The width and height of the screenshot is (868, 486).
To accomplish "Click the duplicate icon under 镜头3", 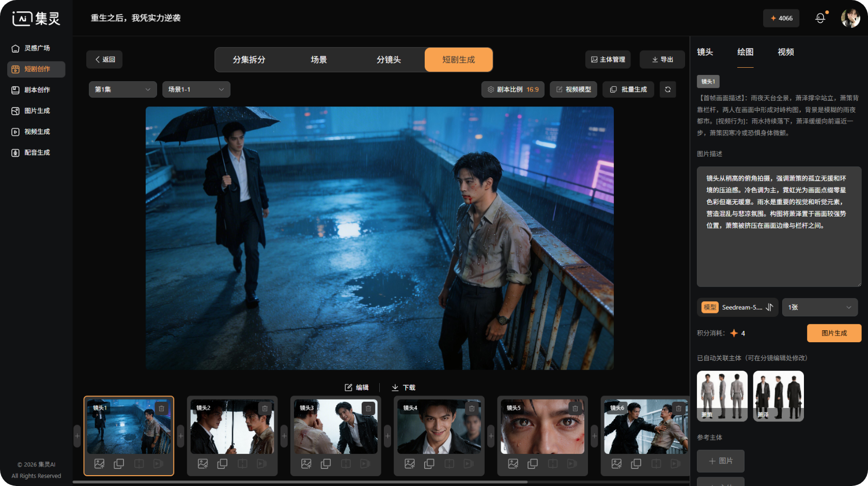I will (x=326, y=464).
